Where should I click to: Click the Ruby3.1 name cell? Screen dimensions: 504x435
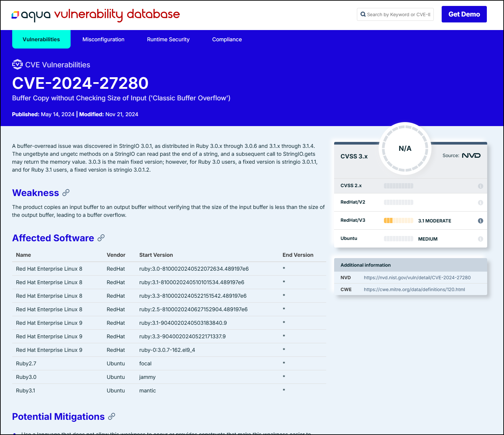point(25,390)
